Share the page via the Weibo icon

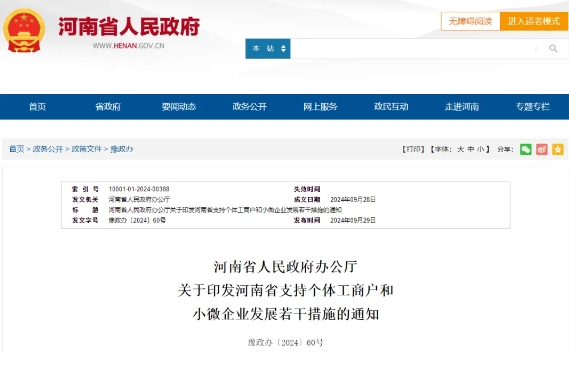(542, 149)
